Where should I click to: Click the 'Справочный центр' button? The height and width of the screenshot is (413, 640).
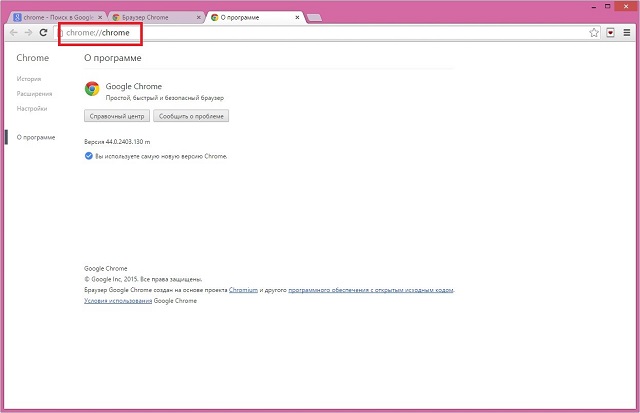pos(117,116)
